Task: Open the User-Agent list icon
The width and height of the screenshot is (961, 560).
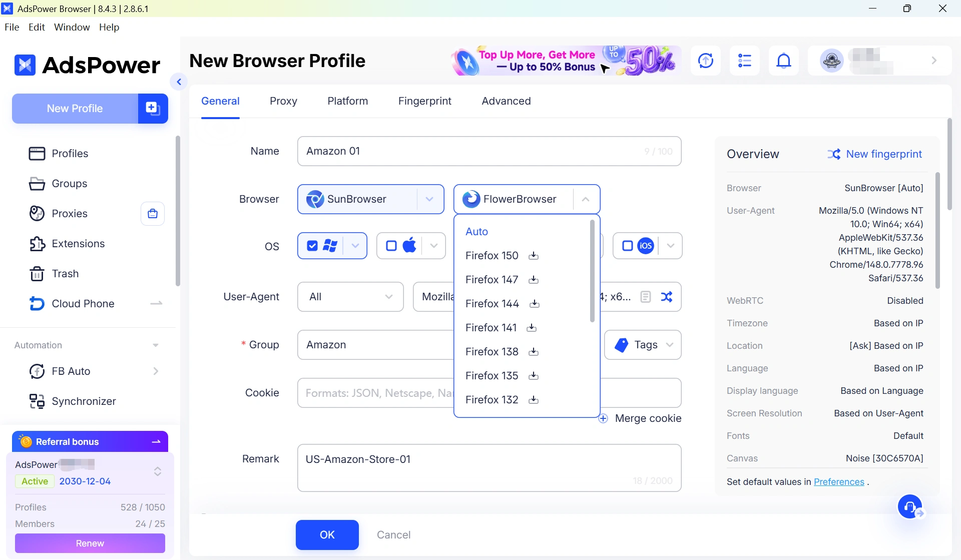Action: coord(646,297)
